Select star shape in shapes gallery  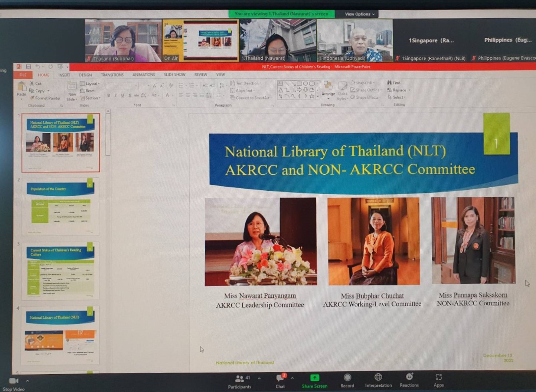point(312,96)
